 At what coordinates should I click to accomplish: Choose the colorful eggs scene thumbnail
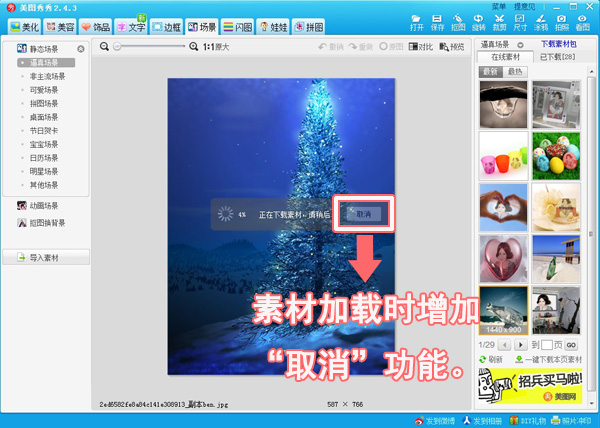557,154
